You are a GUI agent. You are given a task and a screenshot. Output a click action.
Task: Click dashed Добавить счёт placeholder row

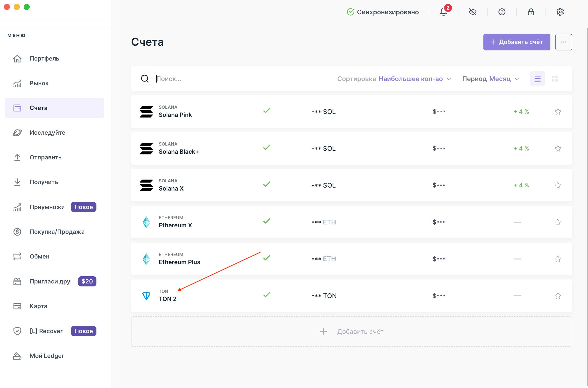(351, 332)
